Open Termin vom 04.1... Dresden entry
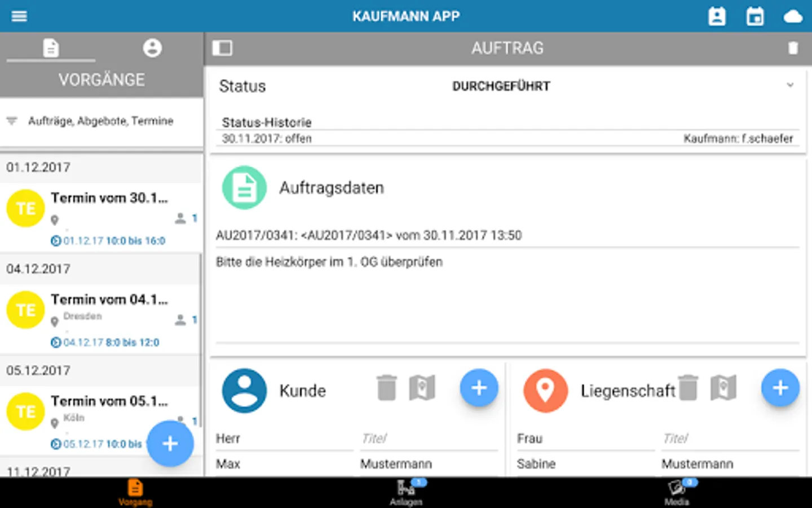The image size is (812, 508). tap(101, 319)
